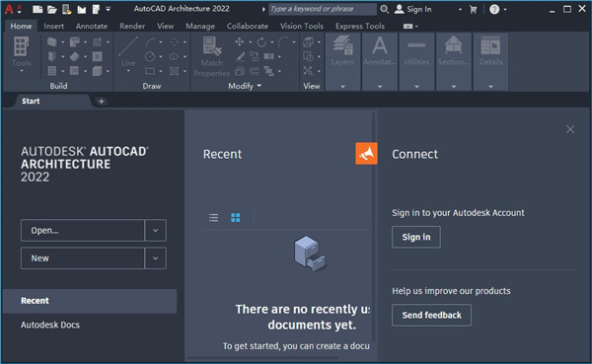Switch to the Annotate ribbon tab
Screen dimensions: 592x364
tap(92, 26)
